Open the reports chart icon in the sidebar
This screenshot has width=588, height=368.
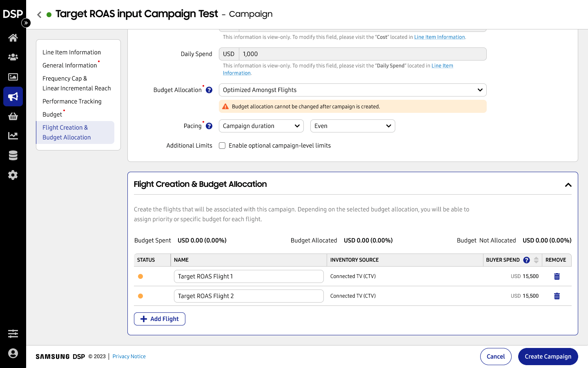coord(13,136)
